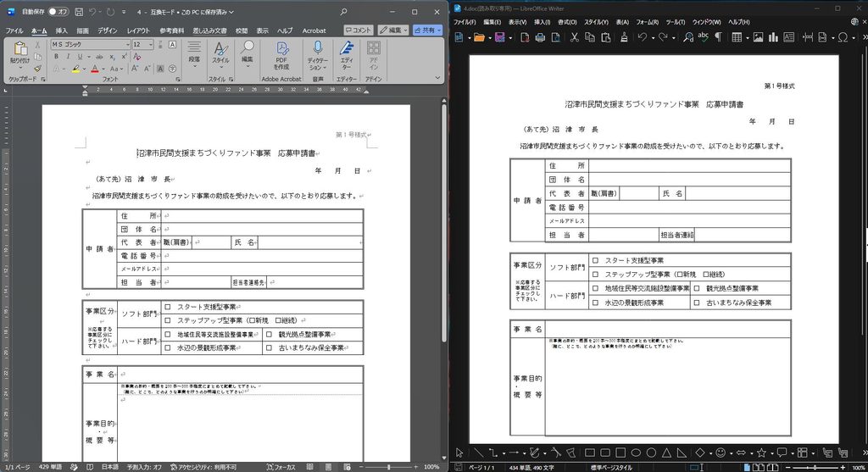
Task: Open the MS ゴシック font name dropdown
Action: click(x=128, y=44)
